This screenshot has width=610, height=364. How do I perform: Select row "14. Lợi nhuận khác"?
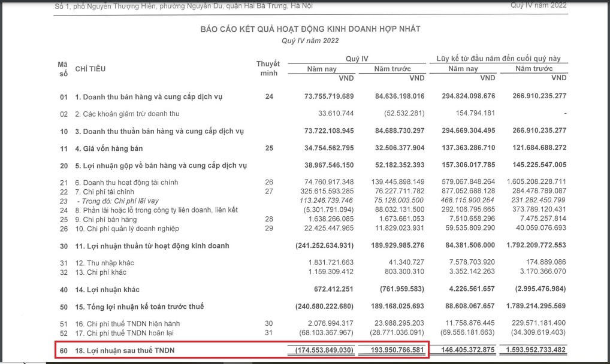coord(107,290)
